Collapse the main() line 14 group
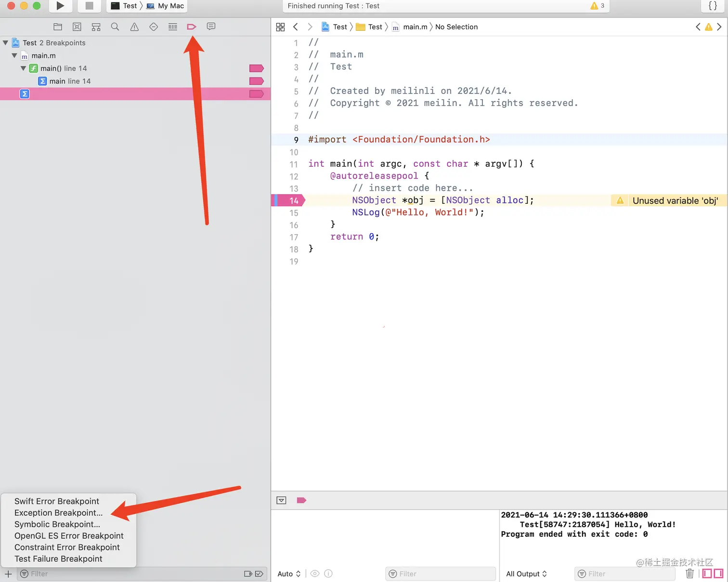Screen dimensions: 728x582 [23, 68]
